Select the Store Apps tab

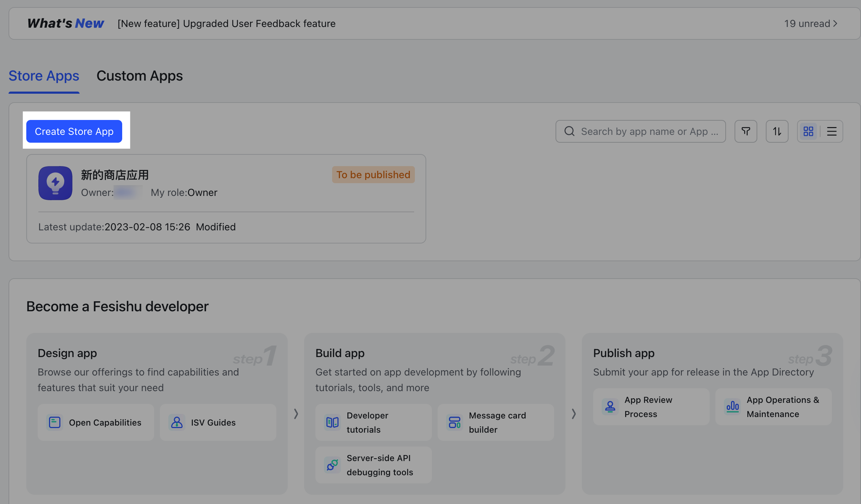[44, 76]
